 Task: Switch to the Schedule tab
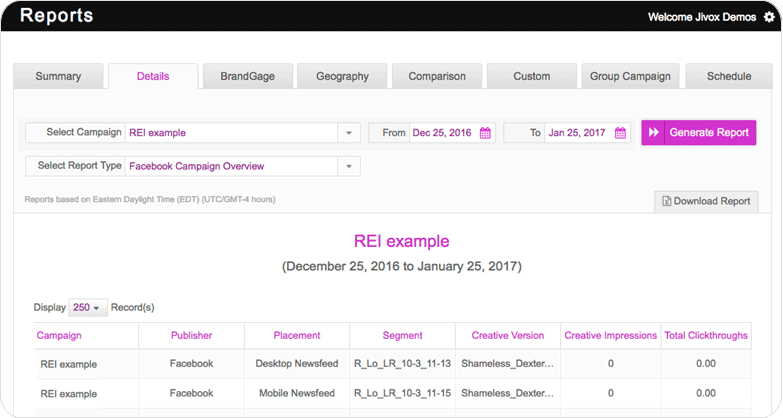coord(728,77)
